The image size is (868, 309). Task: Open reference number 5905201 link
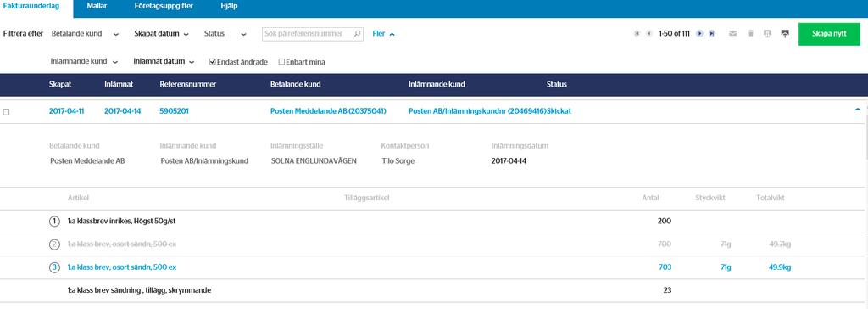(175, 111)
